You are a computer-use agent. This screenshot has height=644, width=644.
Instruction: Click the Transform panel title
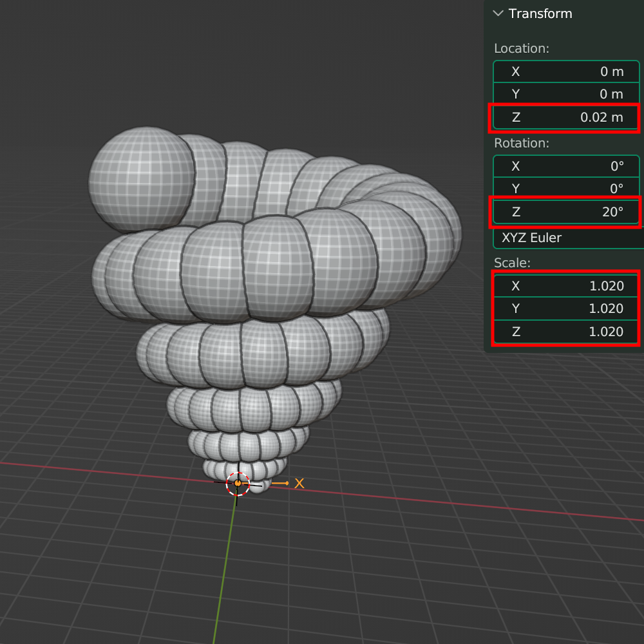[540, 14]
